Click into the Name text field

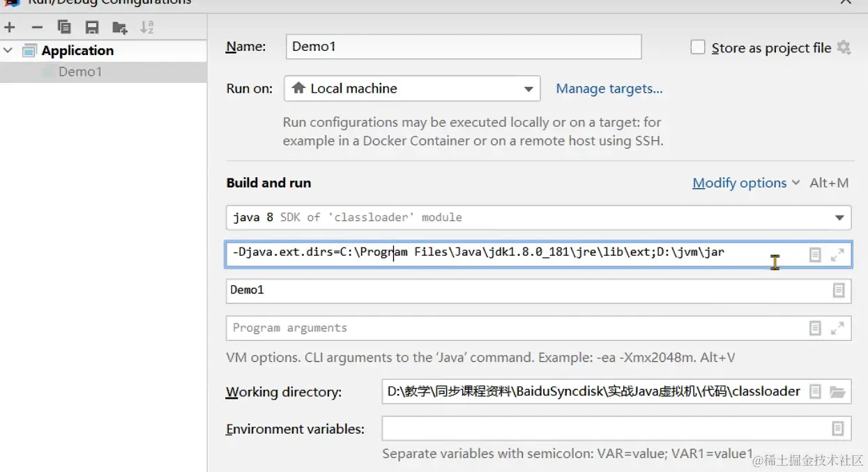(463, 47)
